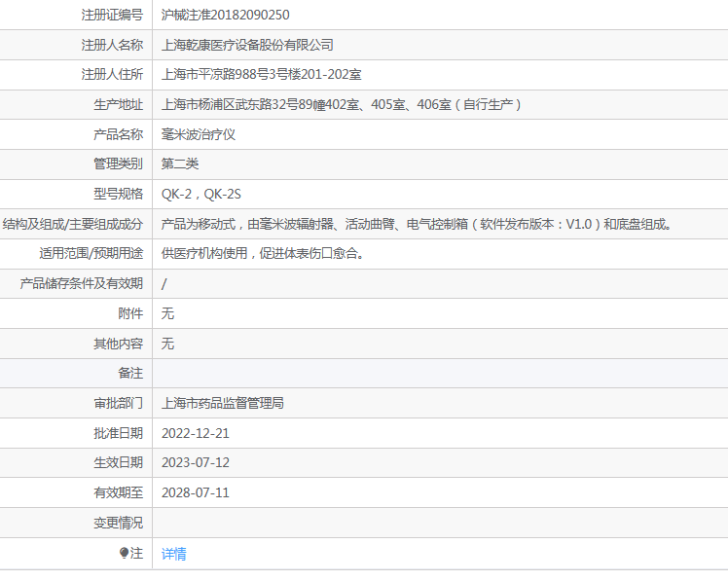Click the 注册证编号 label
Image resolution: width=728 pixels, height=581 pixels.
[112, 15]
